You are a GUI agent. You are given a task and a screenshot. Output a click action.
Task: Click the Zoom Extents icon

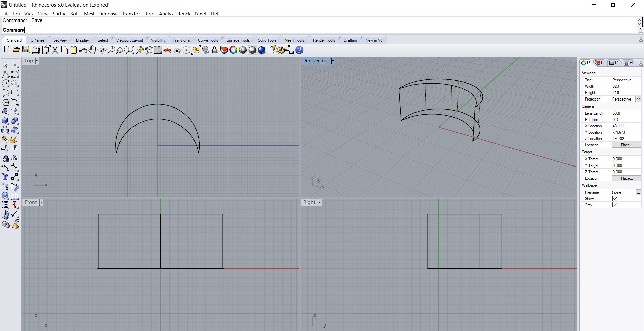[x=130, y=50]
